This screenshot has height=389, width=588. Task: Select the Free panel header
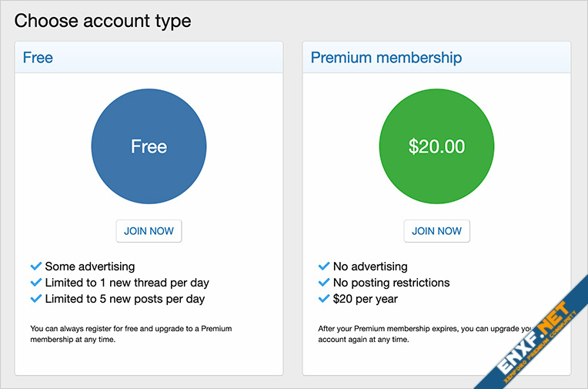click(x=149, y=58)
